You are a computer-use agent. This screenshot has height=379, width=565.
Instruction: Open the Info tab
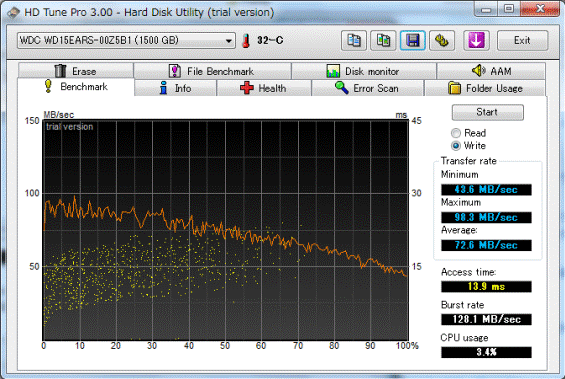click(175, 88)
